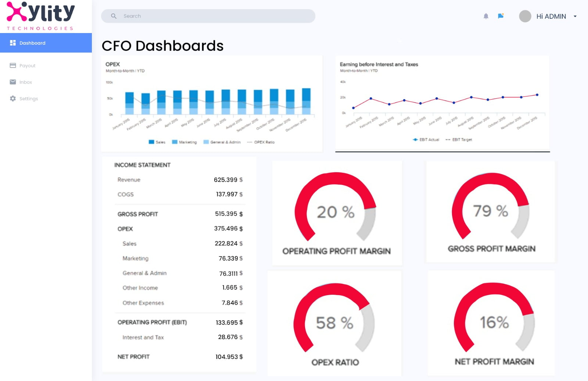The height and width of the screenshot is (381, 588).
Task: Click NET PROFIT value 104.953 $
Action: pos(229,357)
